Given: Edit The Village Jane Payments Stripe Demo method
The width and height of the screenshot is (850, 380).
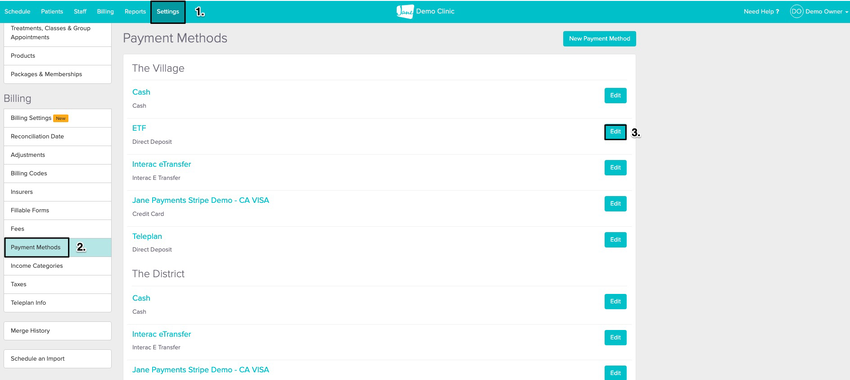Looking at the screenshot, I should point(615,204).
